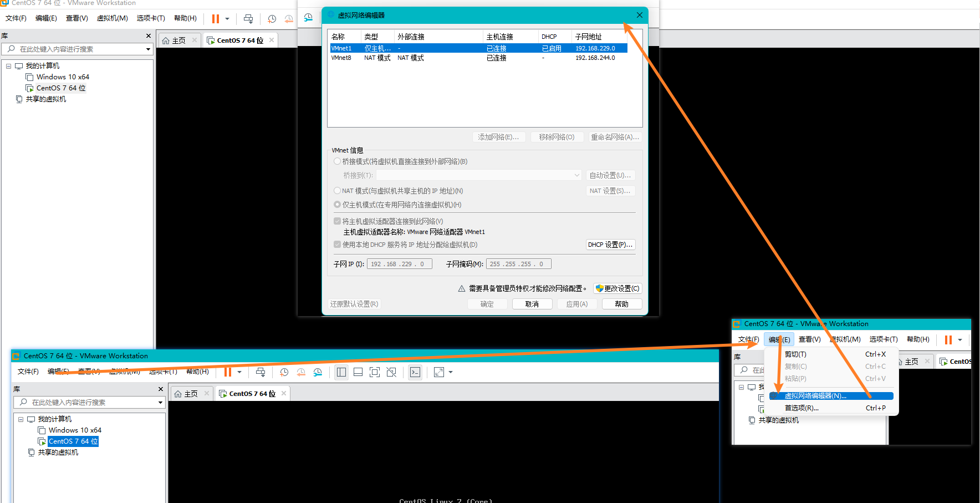Collapse 我的计算机 tree node in lower window
The image size is (980, 503).
[21, 419]
